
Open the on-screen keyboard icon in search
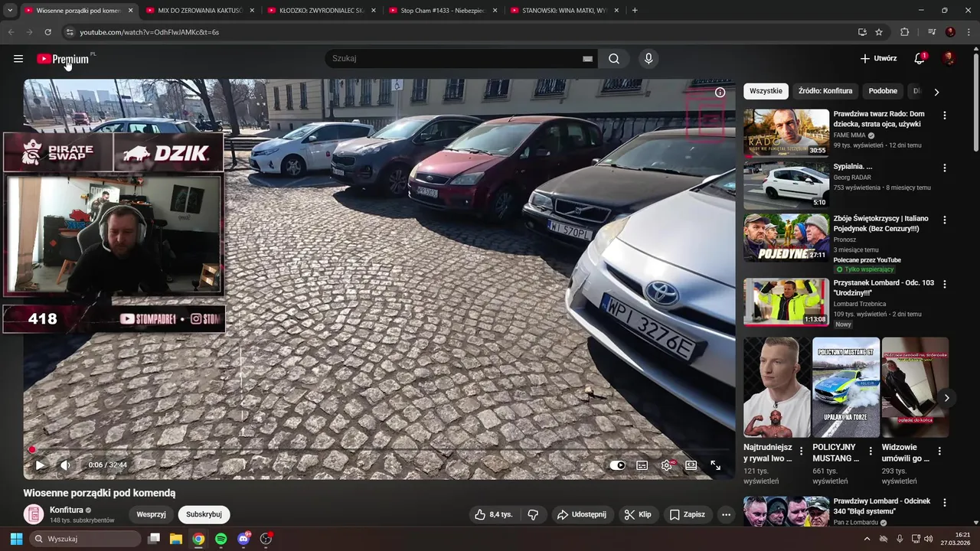click(x=587, y=59)
